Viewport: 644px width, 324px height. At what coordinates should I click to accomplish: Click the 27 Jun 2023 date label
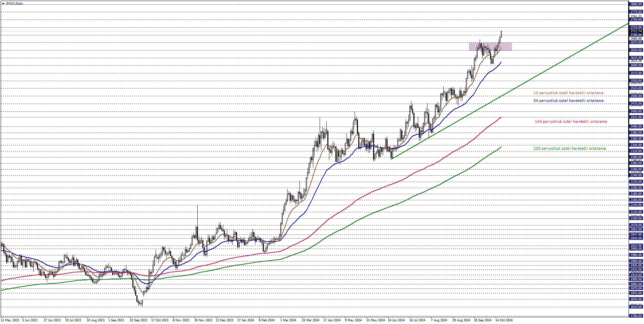(x=52, y=320)
